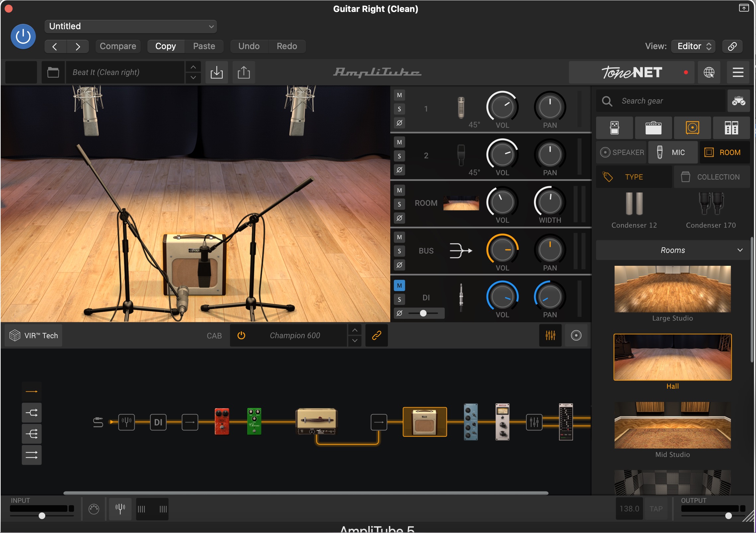Switch to the SPEAKER tab
This screenshot has height=533, width=756.
622,152
